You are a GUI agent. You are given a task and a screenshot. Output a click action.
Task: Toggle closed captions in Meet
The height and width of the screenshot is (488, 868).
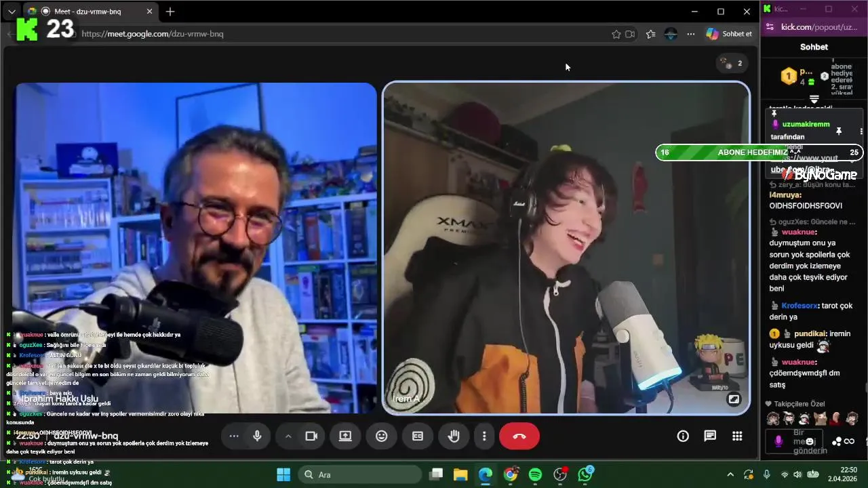coord(418,436)
